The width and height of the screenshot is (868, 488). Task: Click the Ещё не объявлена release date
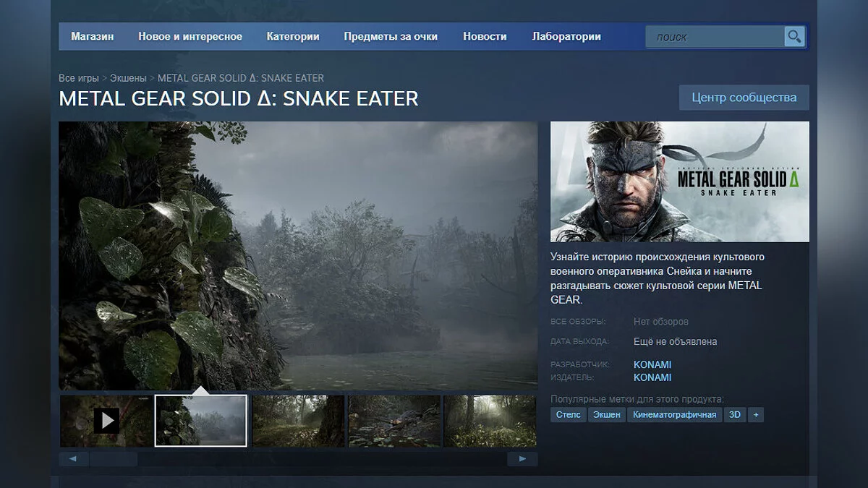tap(676, 341)
